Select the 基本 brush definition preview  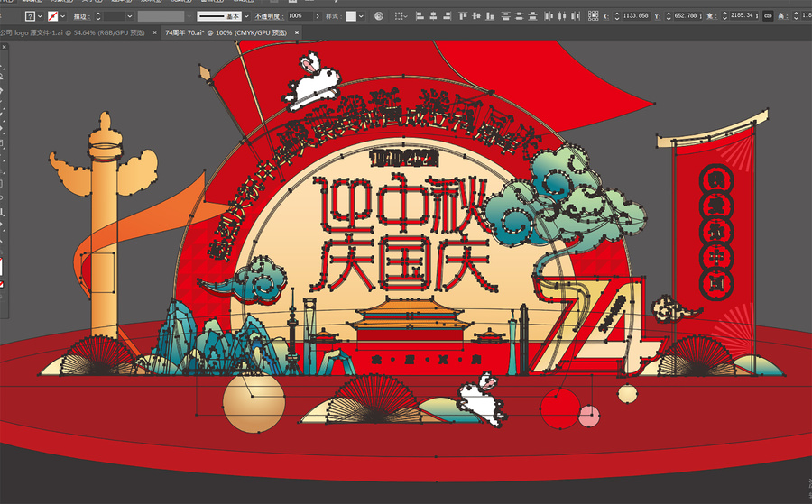[218, 16]
